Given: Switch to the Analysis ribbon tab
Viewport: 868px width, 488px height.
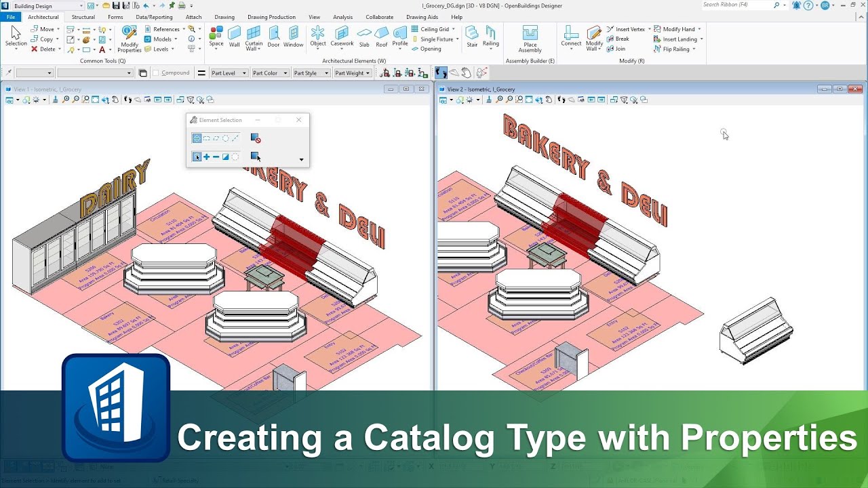Looking at the screenshot, I should click(342, 17).
